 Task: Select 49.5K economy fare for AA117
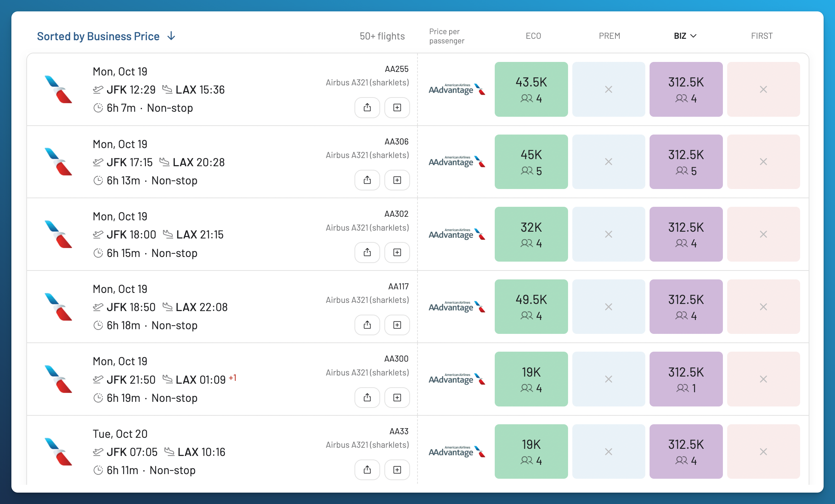[531, 306]
